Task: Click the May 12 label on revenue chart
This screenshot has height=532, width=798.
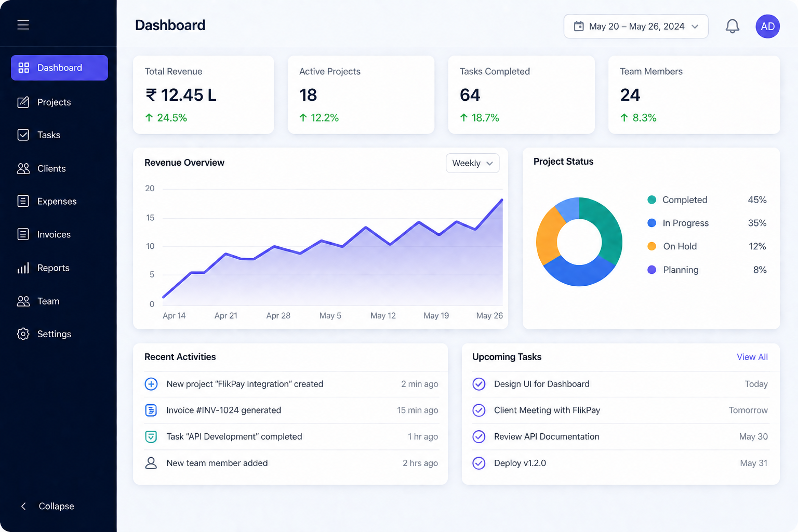Action: click(383, 315)
